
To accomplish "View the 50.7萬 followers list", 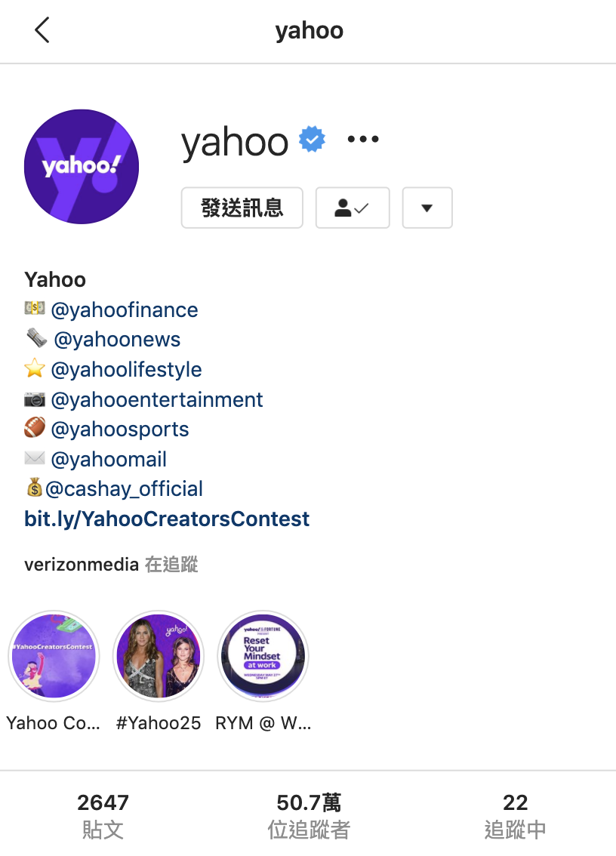I will tap(309, 815).
